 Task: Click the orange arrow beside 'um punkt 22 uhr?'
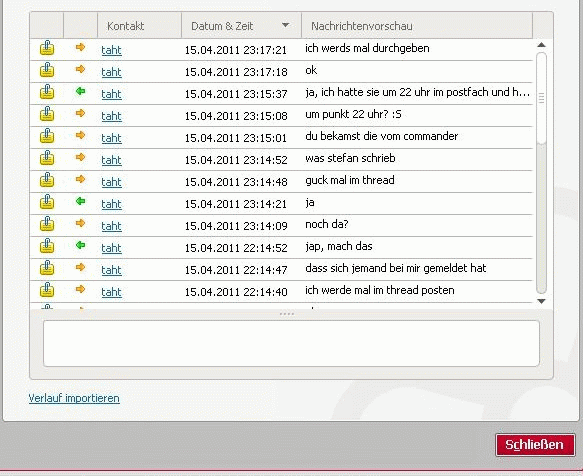(x=80, y=113)
